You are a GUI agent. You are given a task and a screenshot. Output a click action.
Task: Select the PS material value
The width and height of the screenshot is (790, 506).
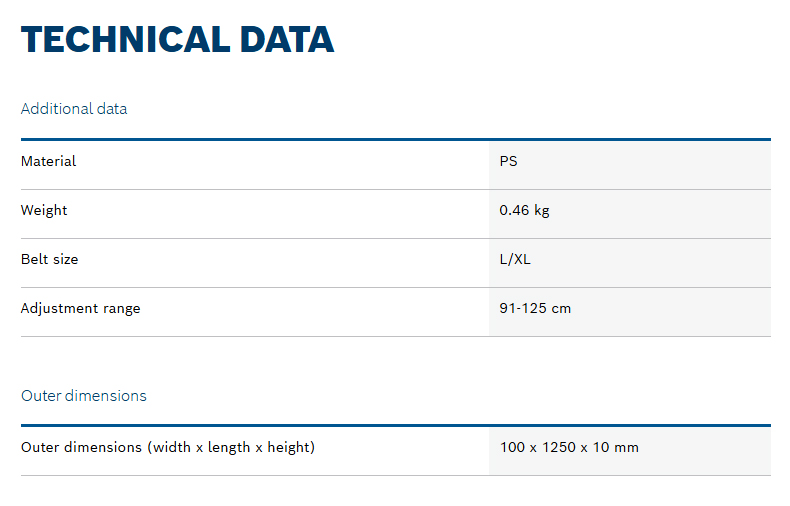[508, 161]
